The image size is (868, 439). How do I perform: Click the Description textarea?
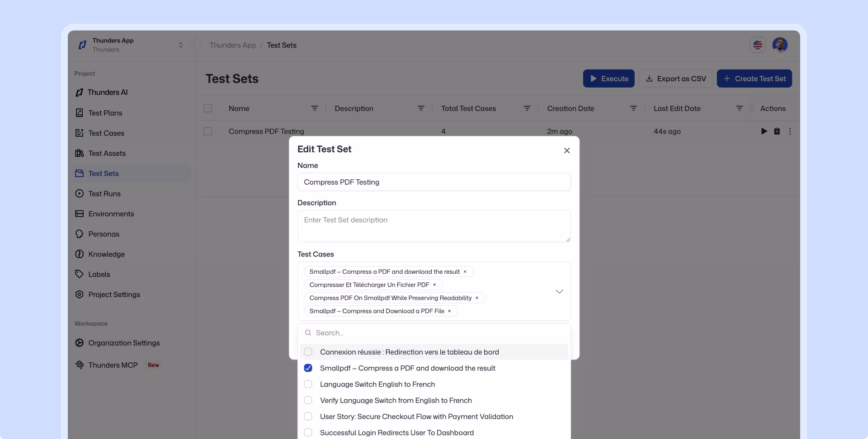[434, 226]
